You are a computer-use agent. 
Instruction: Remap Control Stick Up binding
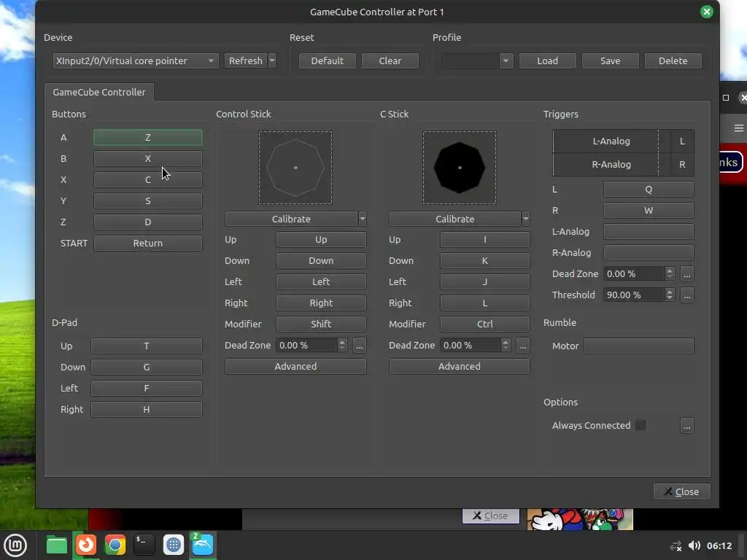321,239
